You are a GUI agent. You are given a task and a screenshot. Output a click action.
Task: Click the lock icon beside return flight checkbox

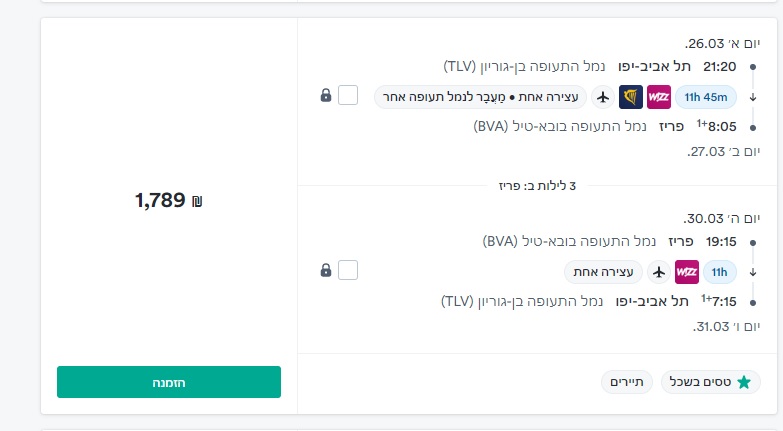point(326,270)
